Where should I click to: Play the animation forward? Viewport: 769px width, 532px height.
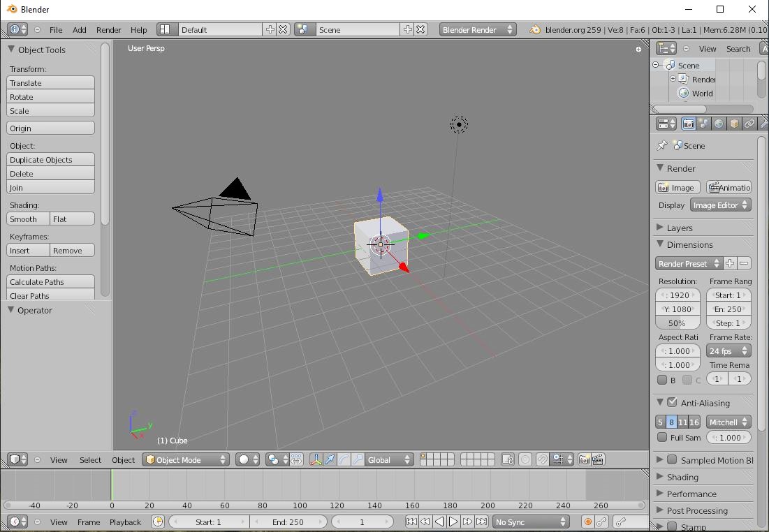click(454, 522)
